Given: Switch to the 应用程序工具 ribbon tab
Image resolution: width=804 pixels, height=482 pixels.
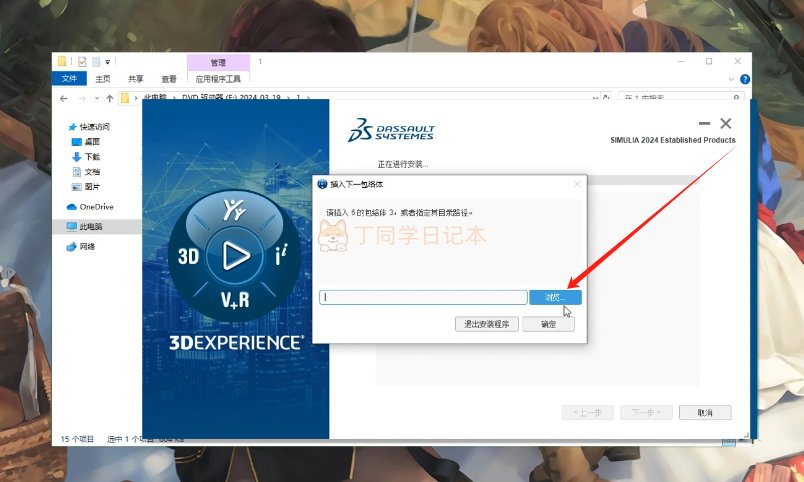Looking at the screenshot, I should point(218,79).
